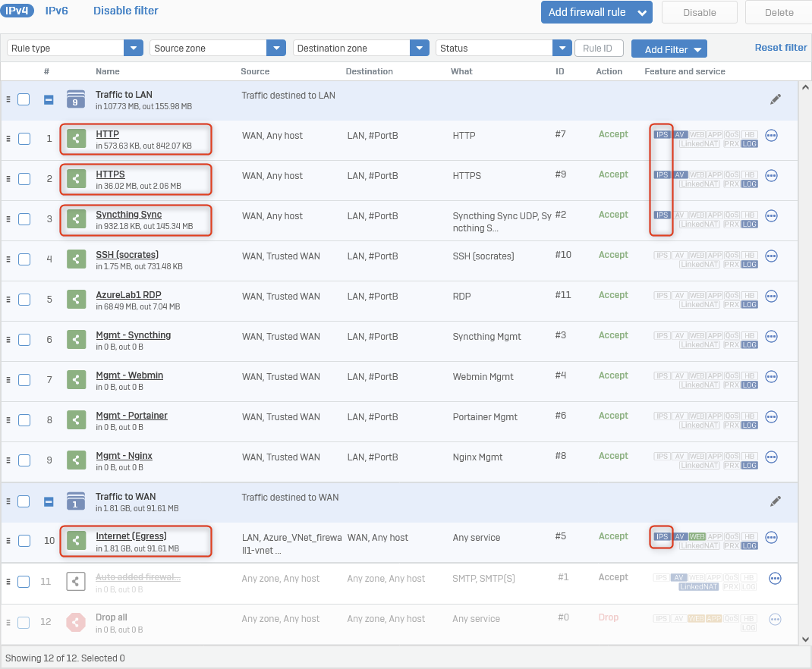Click the Traffic to LAN group folder icon
Image resolution: width=812 pixels, height=669 pixels.
pyautogui.click(x=76, y=99)
